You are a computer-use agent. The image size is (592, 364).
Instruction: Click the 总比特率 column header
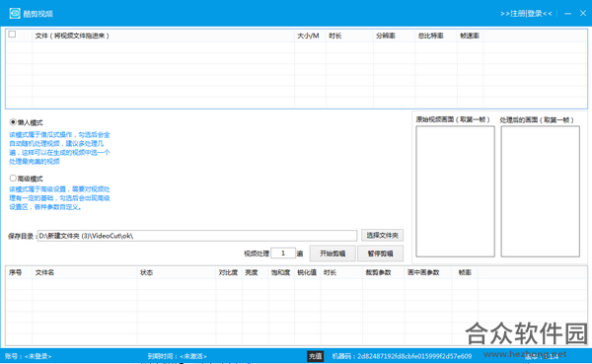[436, 36]
